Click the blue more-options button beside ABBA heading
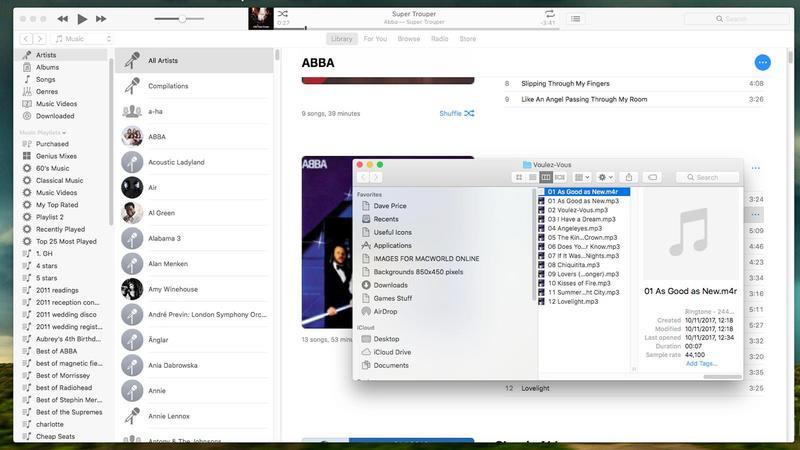The height and width of the screenshot is (450, 800). point(762,62)
